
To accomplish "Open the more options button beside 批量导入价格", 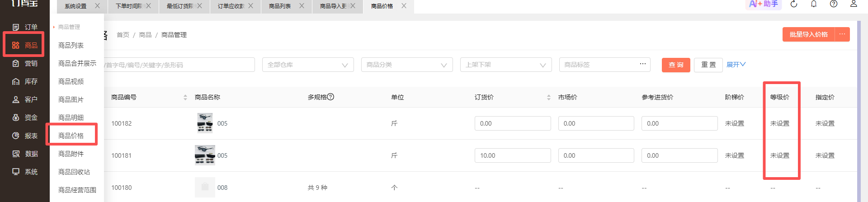I will [x=842, y=34].
